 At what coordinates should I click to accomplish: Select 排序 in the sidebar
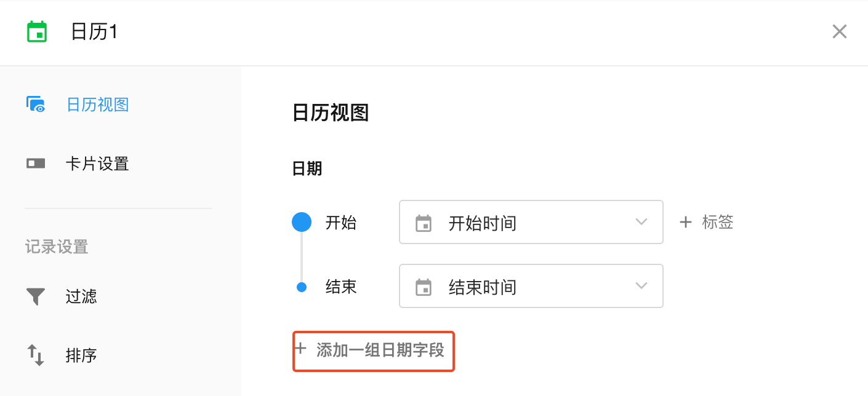(x=81, y=356)
